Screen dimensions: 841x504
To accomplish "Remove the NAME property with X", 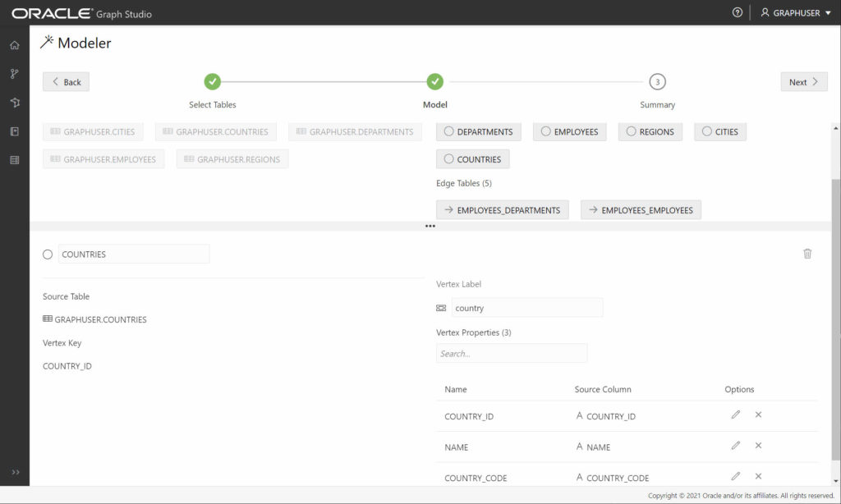I will pyautogui.click(x=758, y=446).
